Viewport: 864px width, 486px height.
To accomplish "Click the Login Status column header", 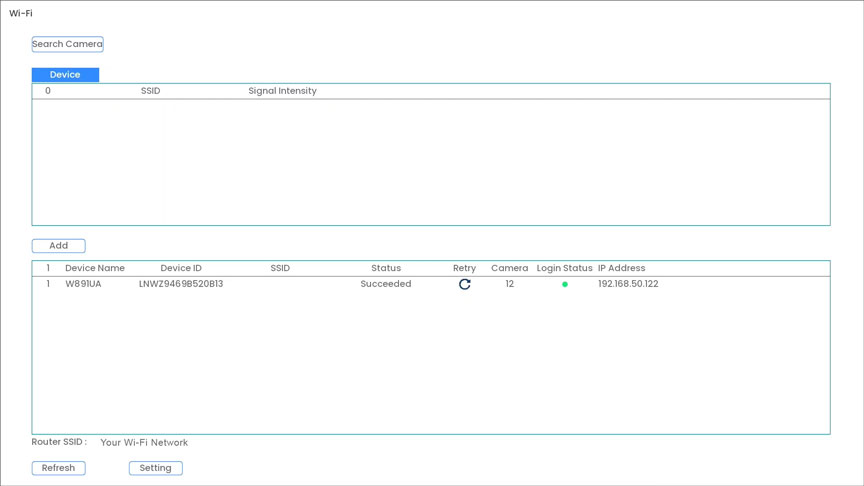I will click(564, 268).
